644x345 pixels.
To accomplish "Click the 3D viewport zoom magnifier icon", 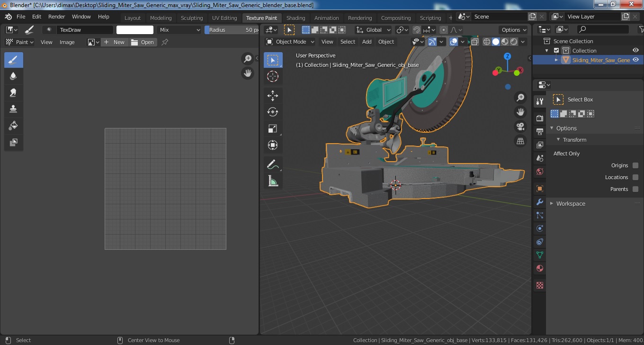I will pyautogui.click(x=520, y=98).
